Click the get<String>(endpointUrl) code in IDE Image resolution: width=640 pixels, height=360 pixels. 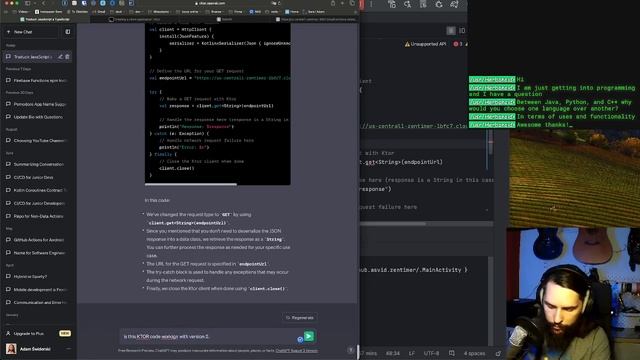pos(403,162)
